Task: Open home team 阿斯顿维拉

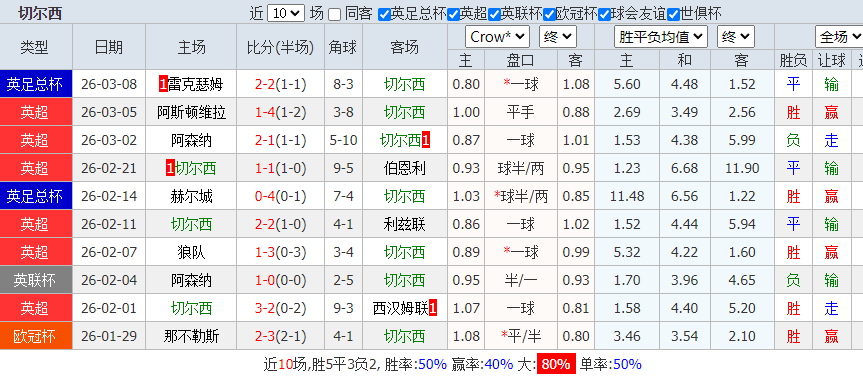Action: click(192, 112)
